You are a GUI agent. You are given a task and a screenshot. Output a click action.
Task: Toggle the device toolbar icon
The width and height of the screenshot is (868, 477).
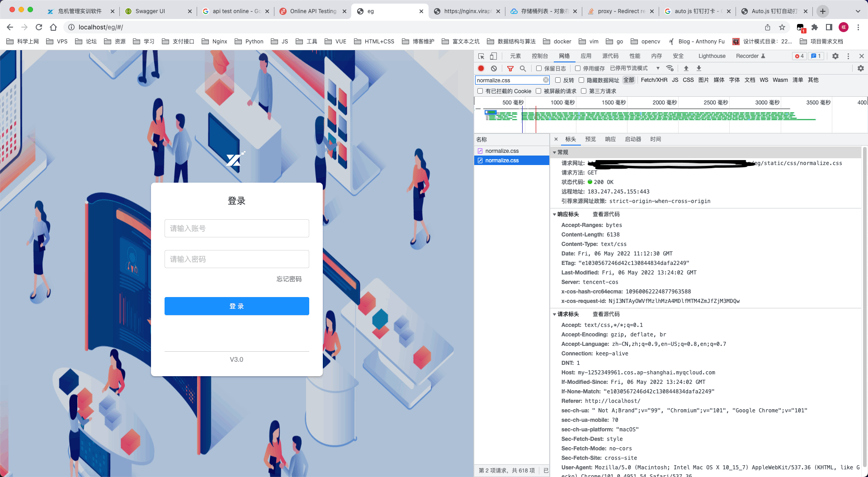point(493,56)
